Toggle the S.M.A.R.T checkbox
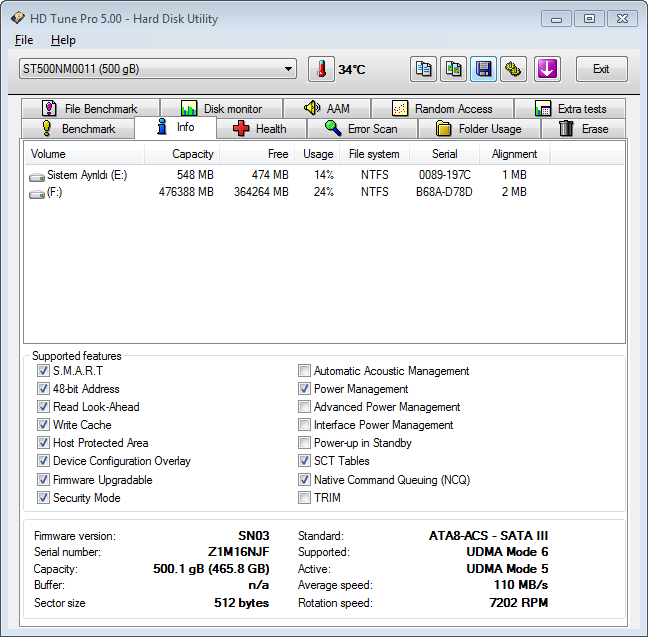This screenshot has width=648, height=637. pos(43,371)
